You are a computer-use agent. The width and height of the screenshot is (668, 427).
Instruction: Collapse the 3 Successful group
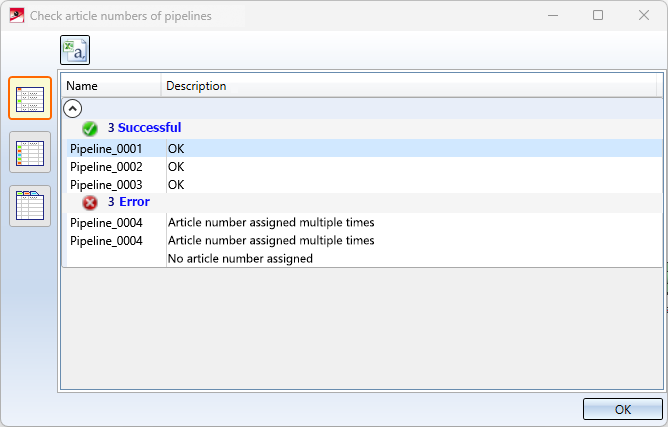click(x=144, y=129)
